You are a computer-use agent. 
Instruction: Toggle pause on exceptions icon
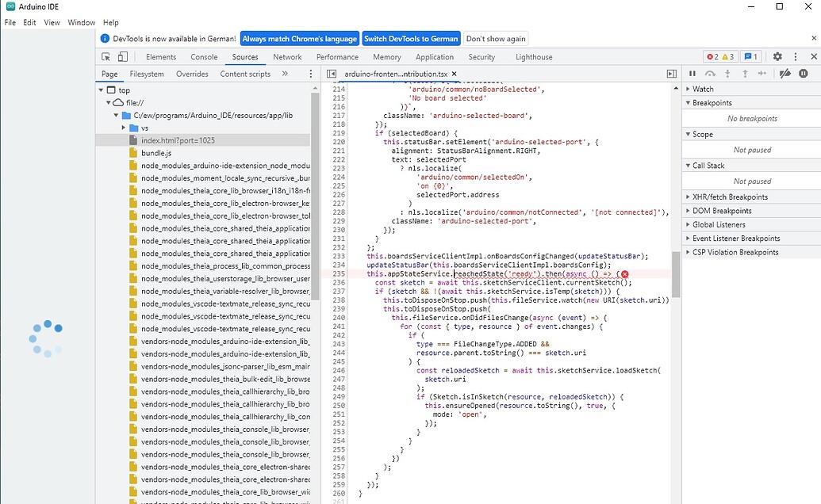(x=804, y=74)
